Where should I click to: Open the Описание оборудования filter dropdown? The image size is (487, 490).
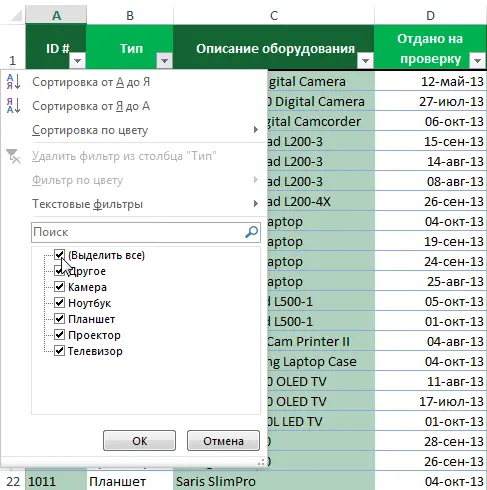click(365, 61)
